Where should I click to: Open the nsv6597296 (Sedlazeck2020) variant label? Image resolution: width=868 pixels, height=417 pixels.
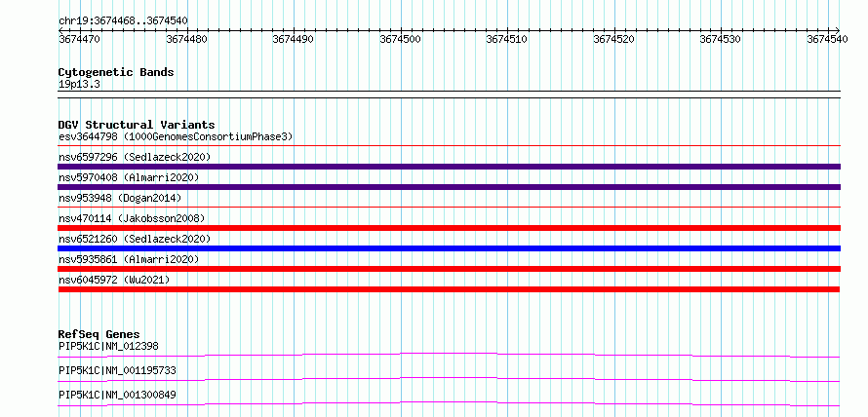coord(135,157)
